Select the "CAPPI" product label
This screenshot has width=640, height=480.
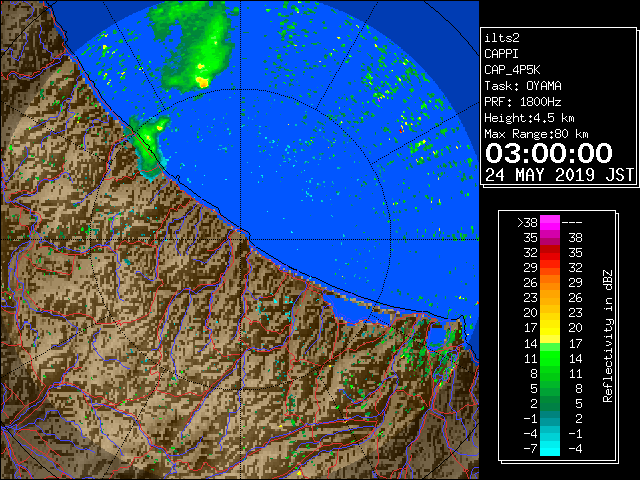[501, 54]
